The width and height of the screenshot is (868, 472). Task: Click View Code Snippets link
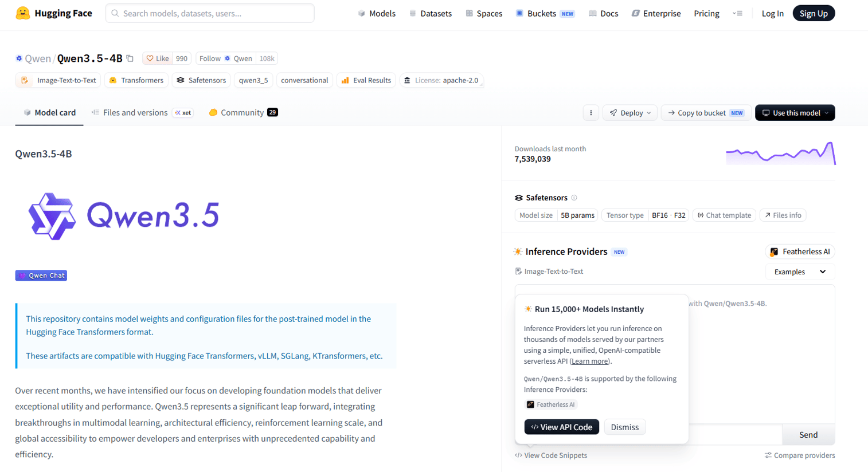click(x=551, y=455)
